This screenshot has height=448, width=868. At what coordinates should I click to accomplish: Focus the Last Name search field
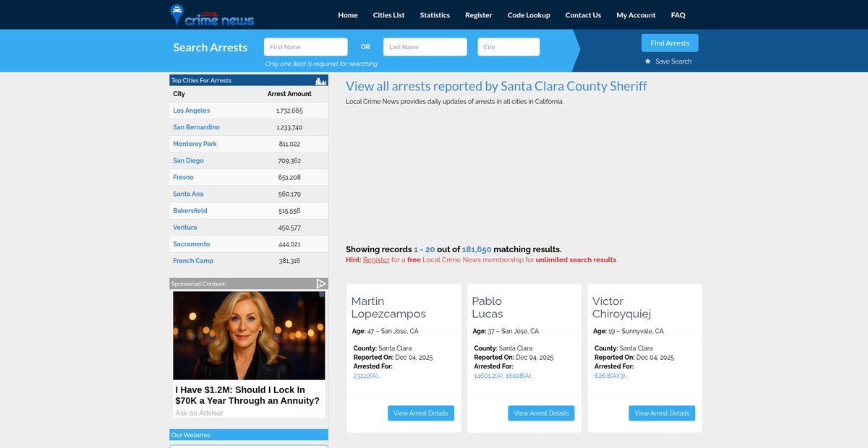tap(425, 47)
